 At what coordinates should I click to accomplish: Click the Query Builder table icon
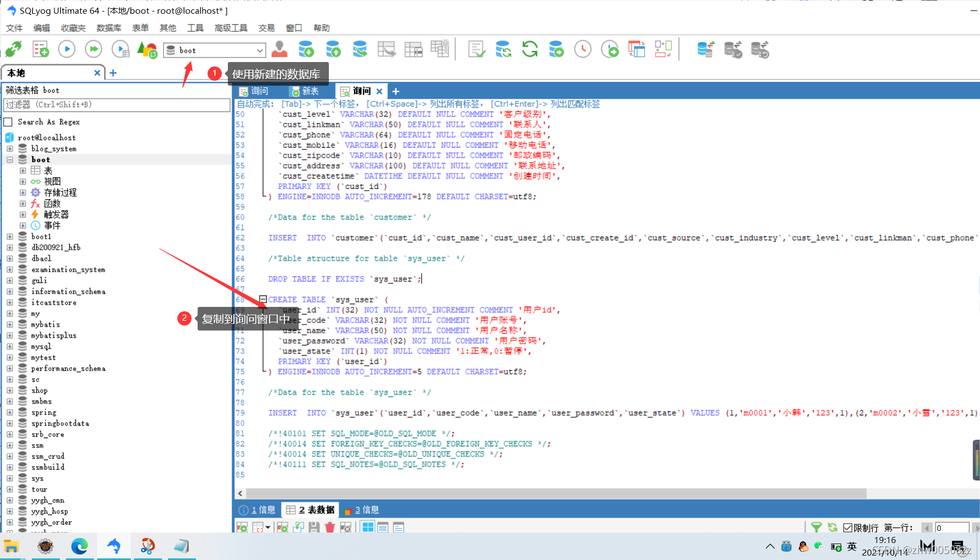(413, 49)
